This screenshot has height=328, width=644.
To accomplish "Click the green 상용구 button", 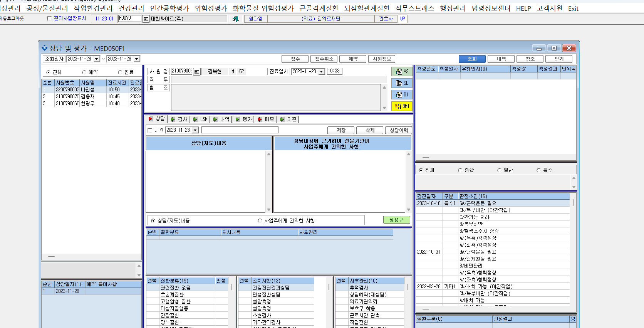I will tap(396, 220).
